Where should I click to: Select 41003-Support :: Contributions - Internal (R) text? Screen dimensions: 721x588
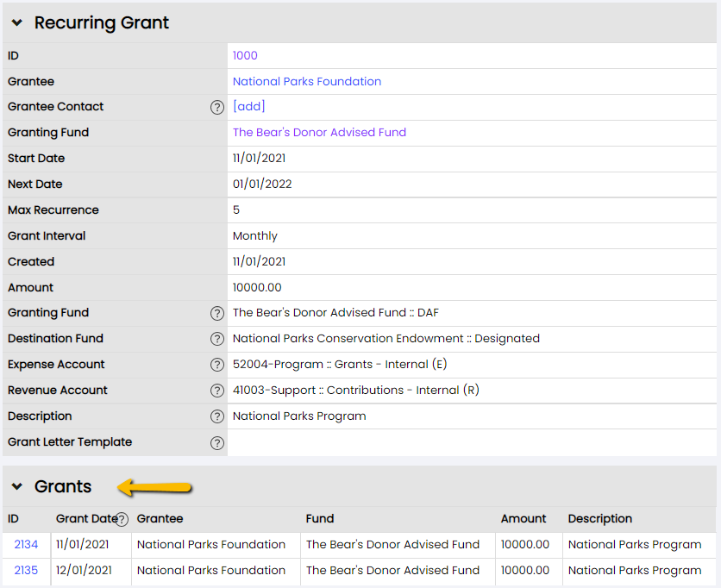[x=356, y=390]
